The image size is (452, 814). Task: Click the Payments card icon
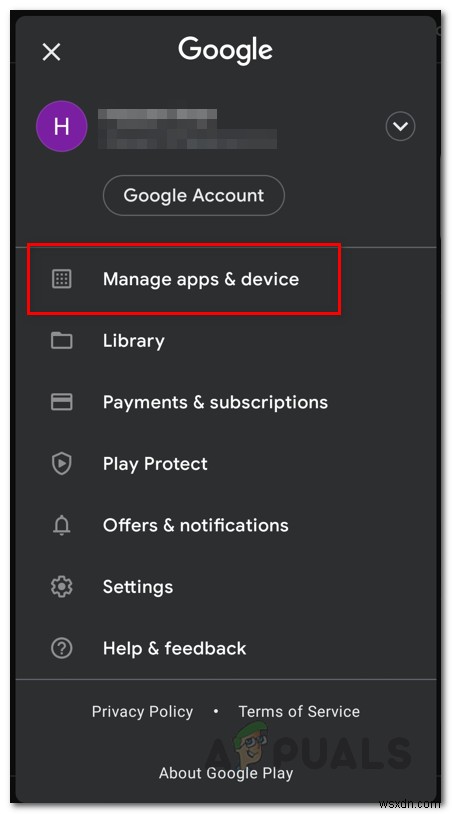(x=62, y=402)
